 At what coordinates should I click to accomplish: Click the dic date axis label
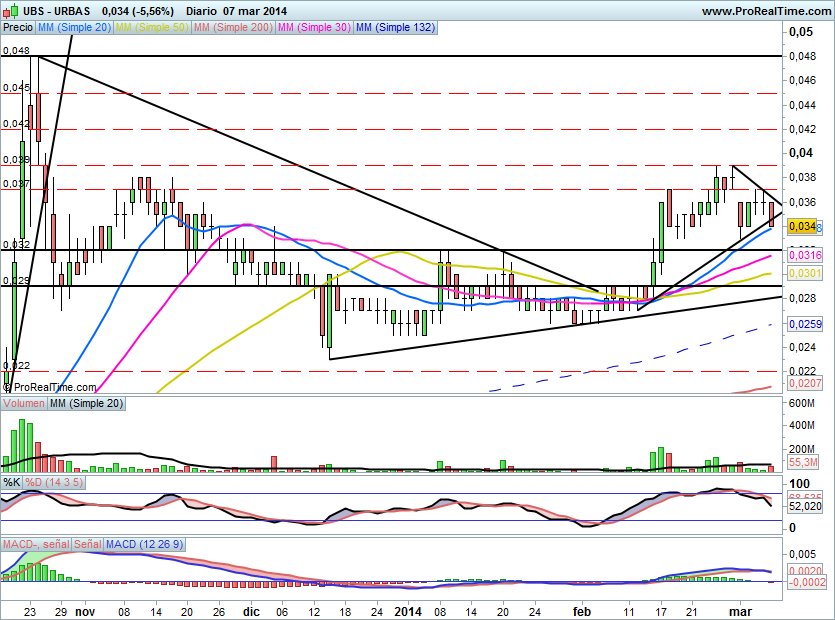click(250, 611)
